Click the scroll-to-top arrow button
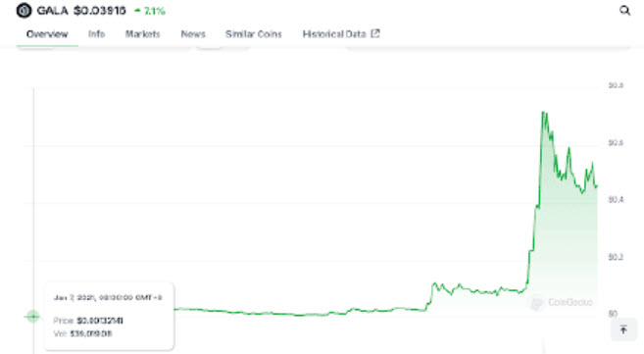644x354 pixels. (x=623, y=329)
